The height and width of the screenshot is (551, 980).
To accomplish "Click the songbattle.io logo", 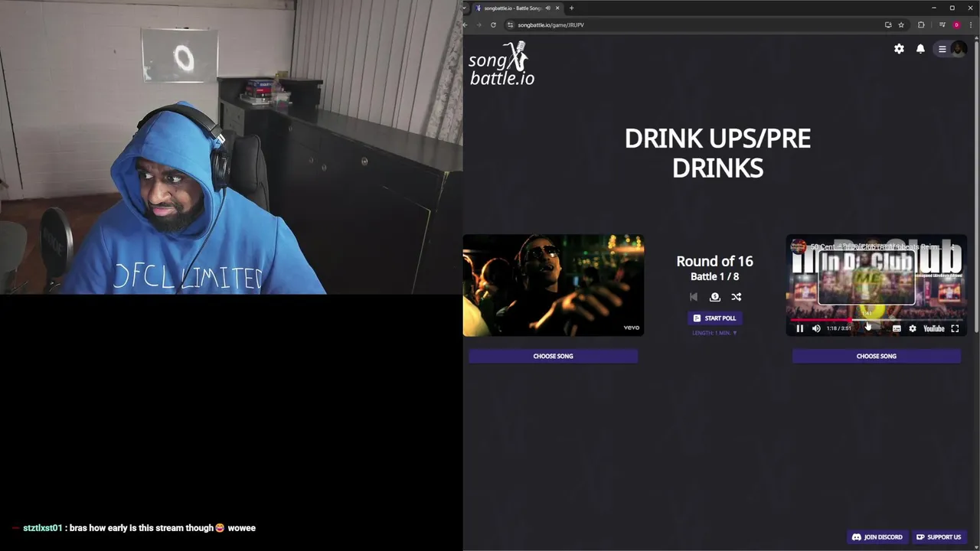I will click(x=501, y=64).
